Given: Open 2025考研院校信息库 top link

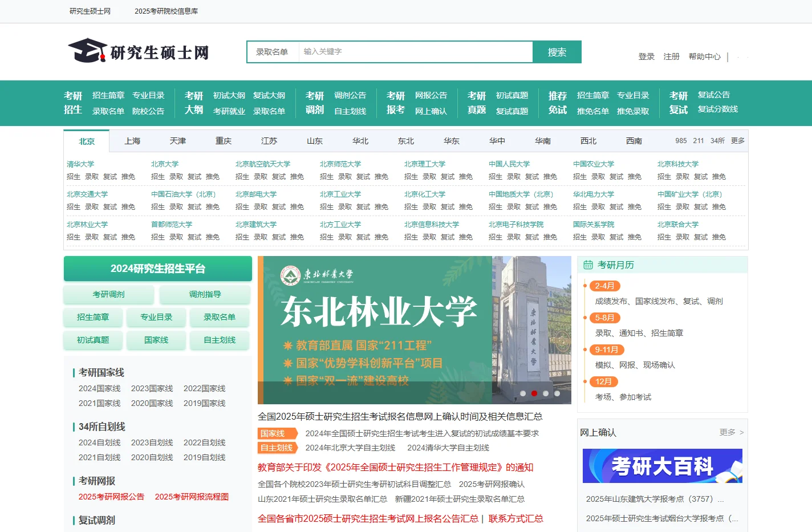Looking at the screenshot, I should pos(167,11).
